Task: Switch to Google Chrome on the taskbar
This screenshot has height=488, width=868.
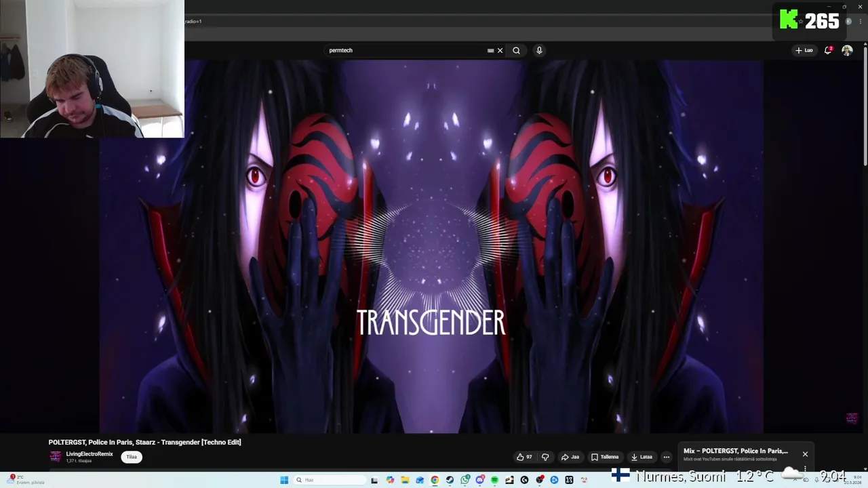Action: (x=435, y=480)
